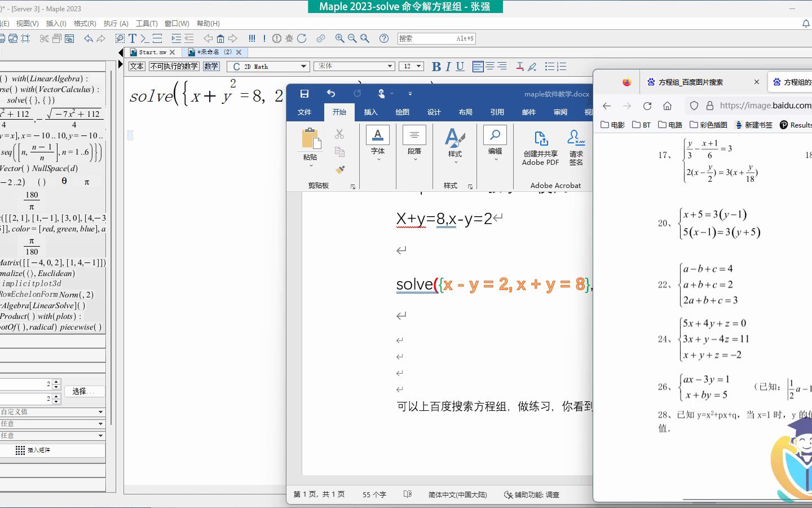
Task: Open the 电影 bookmark folder in Firefox
Action: [613, 125]
